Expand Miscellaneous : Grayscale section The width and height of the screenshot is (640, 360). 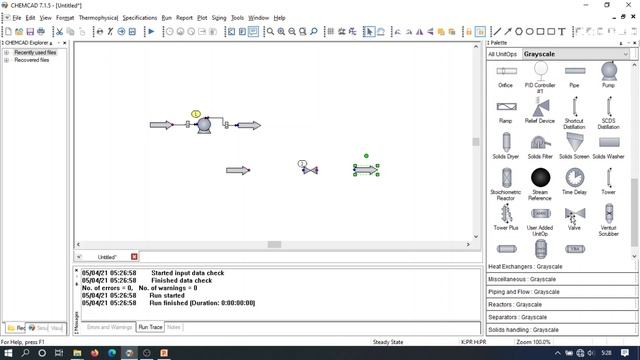pos(562,279)
